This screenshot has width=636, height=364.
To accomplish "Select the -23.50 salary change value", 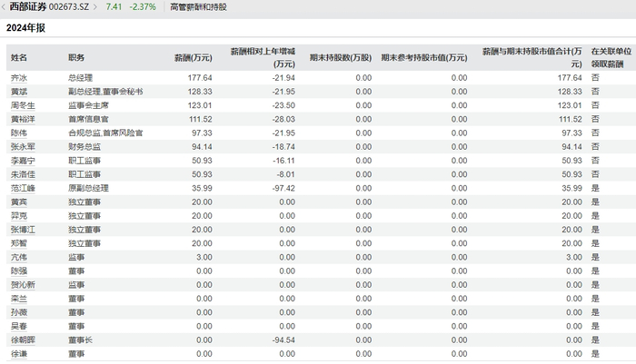I will point(283,105).
